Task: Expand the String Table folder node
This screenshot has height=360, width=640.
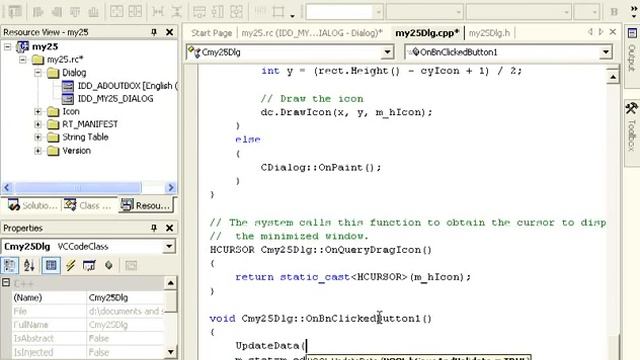Action: pos(38,137)
